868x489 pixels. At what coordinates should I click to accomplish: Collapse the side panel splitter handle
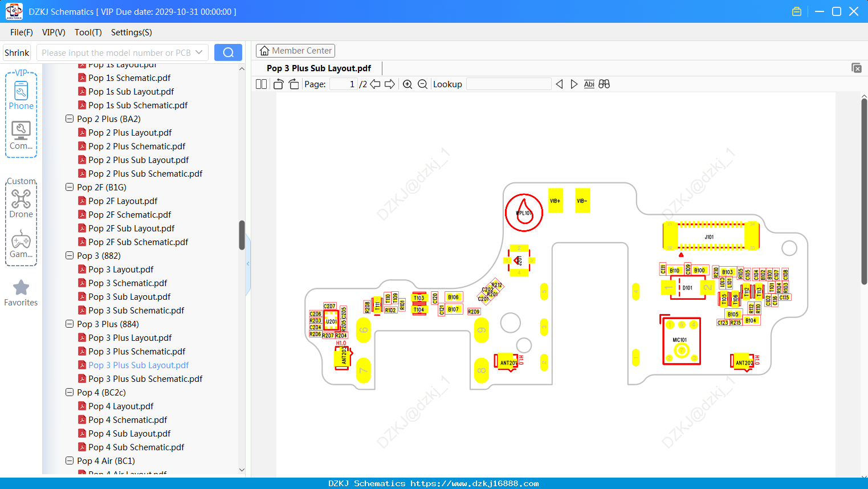(248, 263)
